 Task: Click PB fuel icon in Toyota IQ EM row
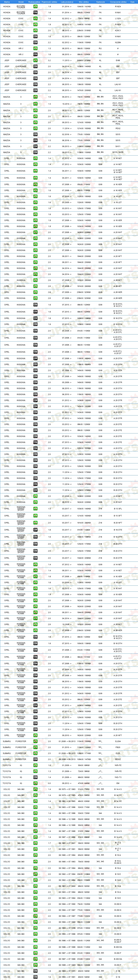[x=35, y=783]
